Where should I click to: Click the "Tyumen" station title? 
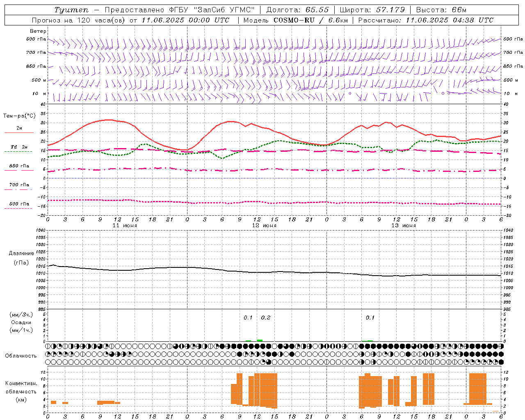tap(71, 10)
